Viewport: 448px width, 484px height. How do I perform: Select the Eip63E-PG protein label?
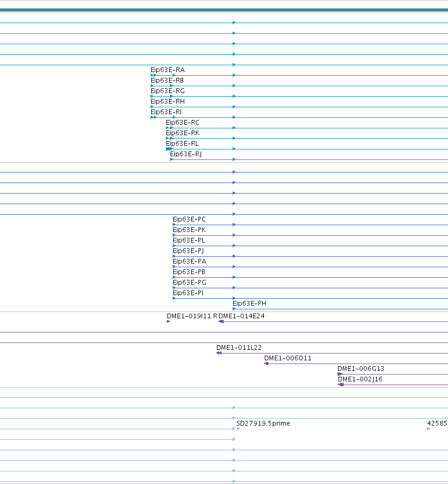[190, 283]
